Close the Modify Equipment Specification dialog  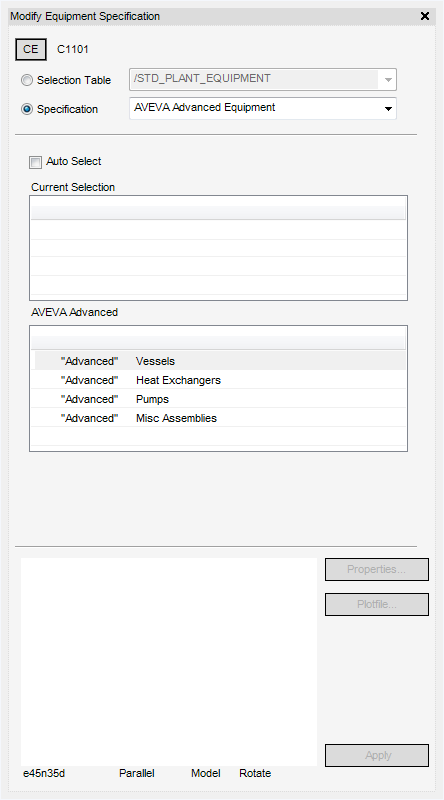pyautogui.click(x=425, y=16)
